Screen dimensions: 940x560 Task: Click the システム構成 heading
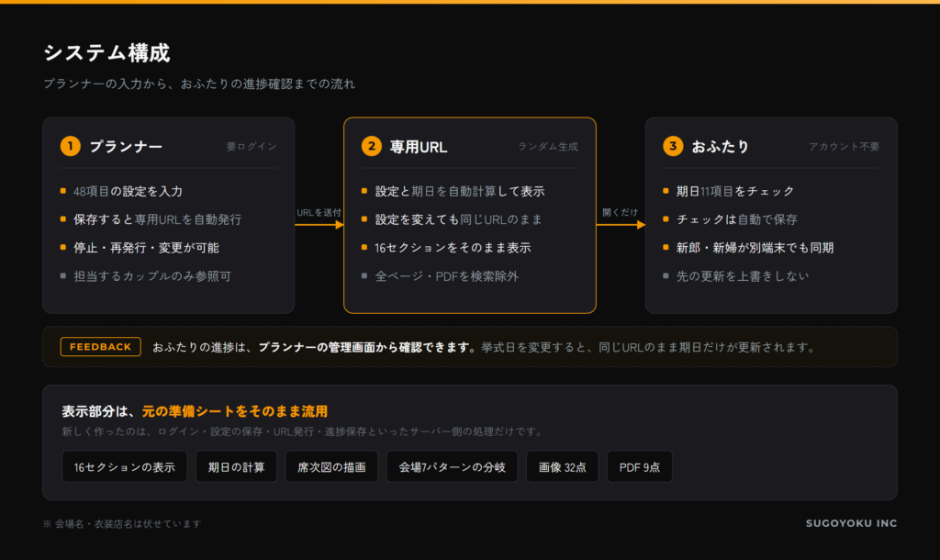point(106,52)
